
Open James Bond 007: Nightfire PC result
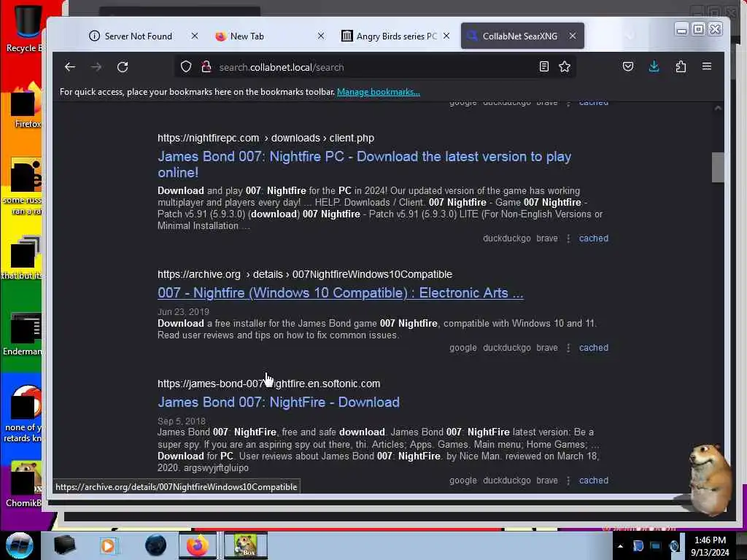tap(365, 164)
